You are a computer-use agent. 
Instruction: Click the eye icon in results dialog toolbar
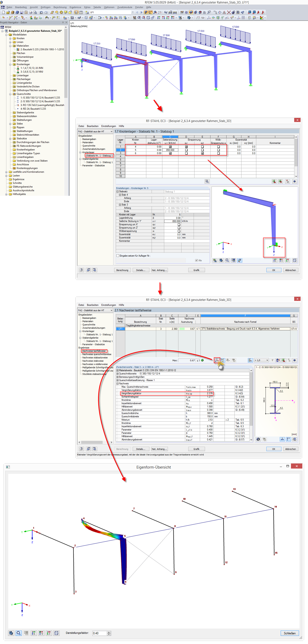pos(294,360)
